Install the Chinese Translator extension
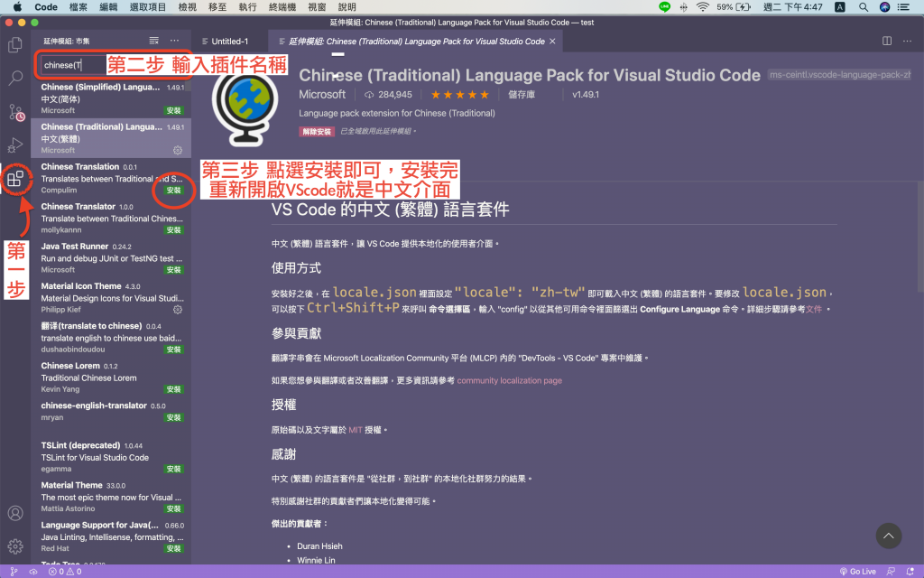The image size is (924, 578). (174, 230)
